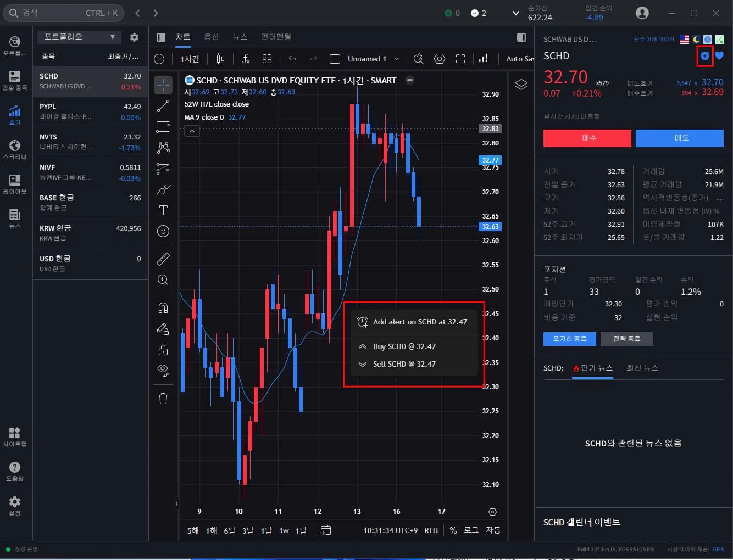
Task: Toggle magnet mode for drawings
Action: (x=163, y=308)
